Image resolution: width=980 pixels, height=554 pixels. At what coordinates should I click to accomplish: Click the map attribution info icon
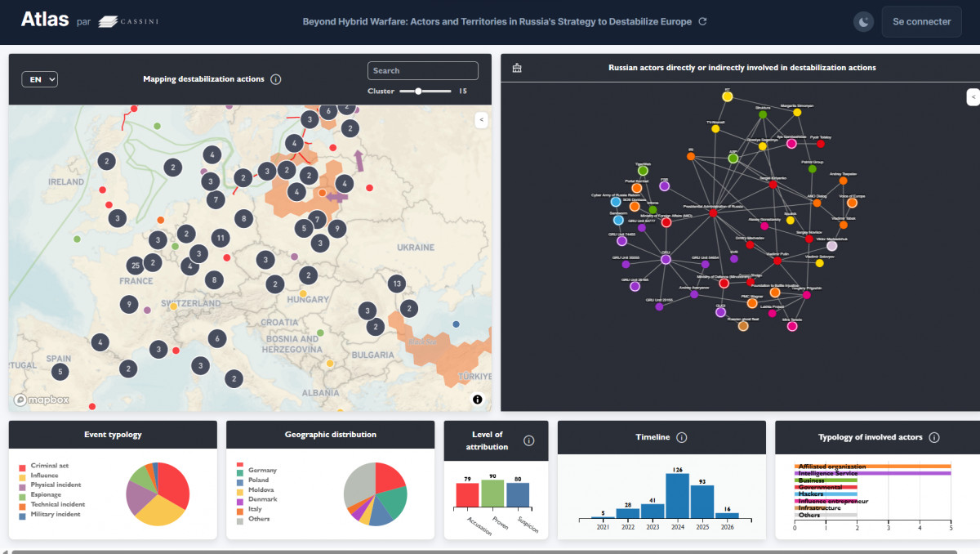[x=478, y=400]
